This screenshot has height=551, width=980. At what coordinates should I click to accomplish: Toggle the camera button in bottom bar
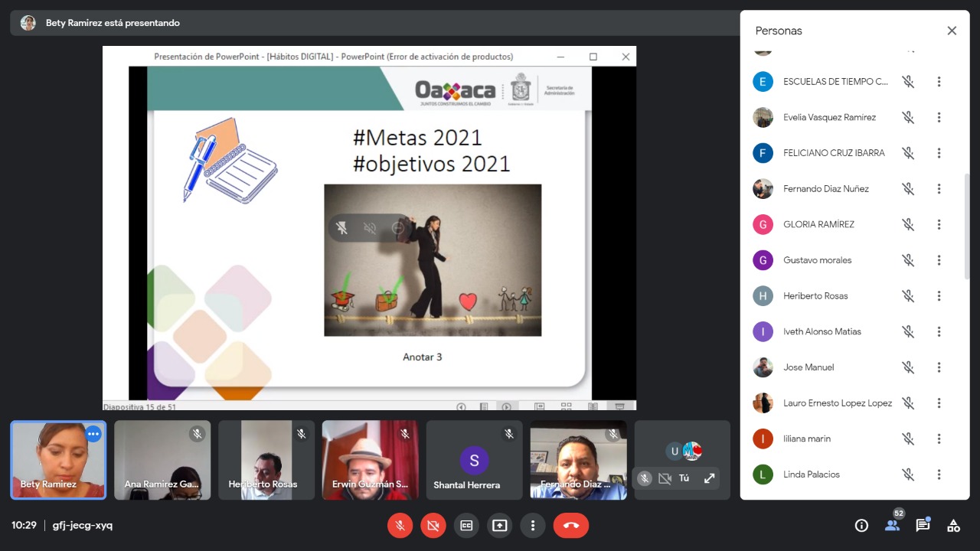click(x=433, y=525)
